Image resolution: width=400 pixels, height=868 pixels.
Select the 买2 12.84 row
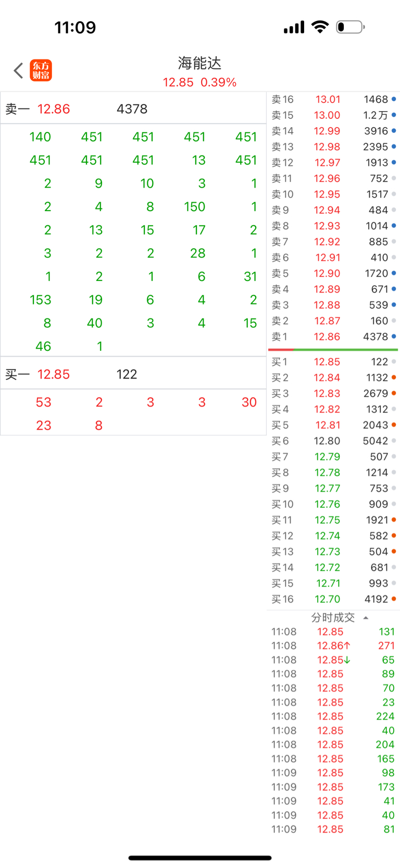(x=333, y=377)
